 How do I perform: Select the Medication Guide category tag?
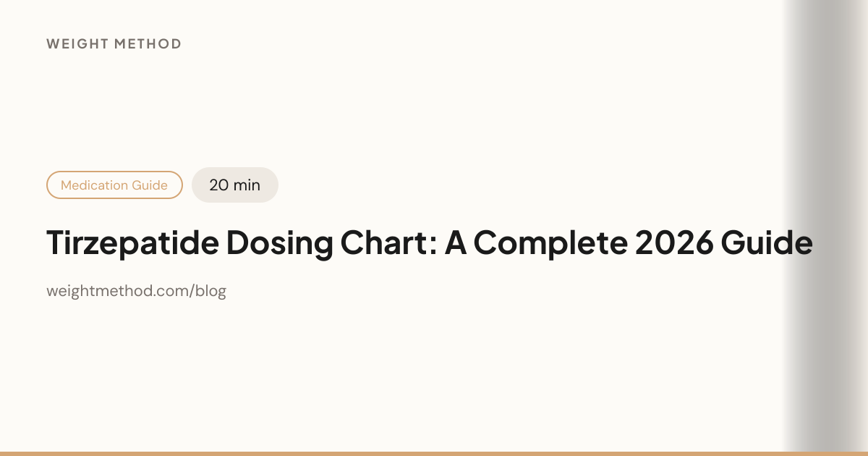[114, 185]
